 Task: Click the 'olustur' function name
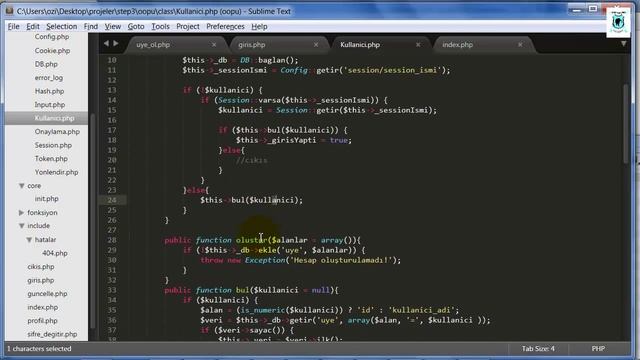click(x=251, y=240)
